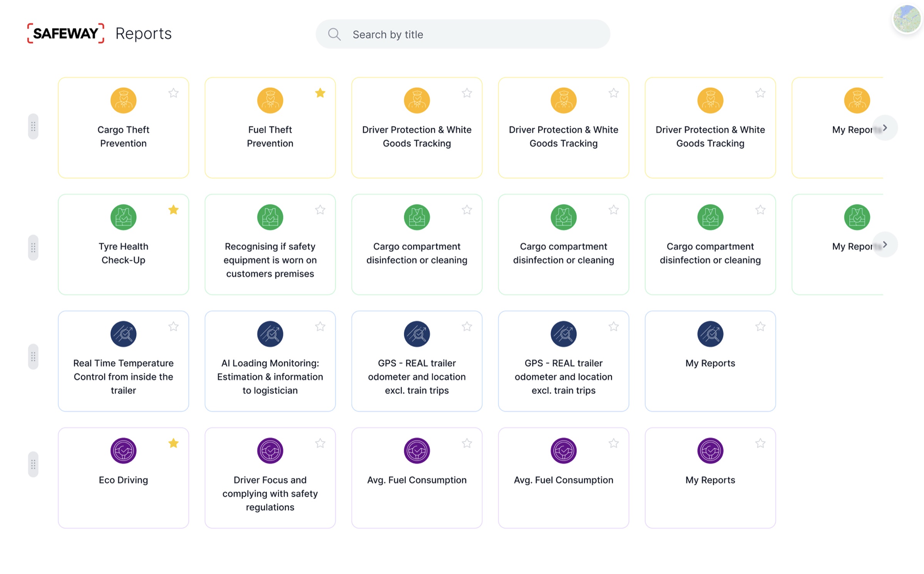Viewport: 924px width, 574px height.
Task: Favorite the Cargo Theft Prevention report star
Action: click(x=173, y=93)
